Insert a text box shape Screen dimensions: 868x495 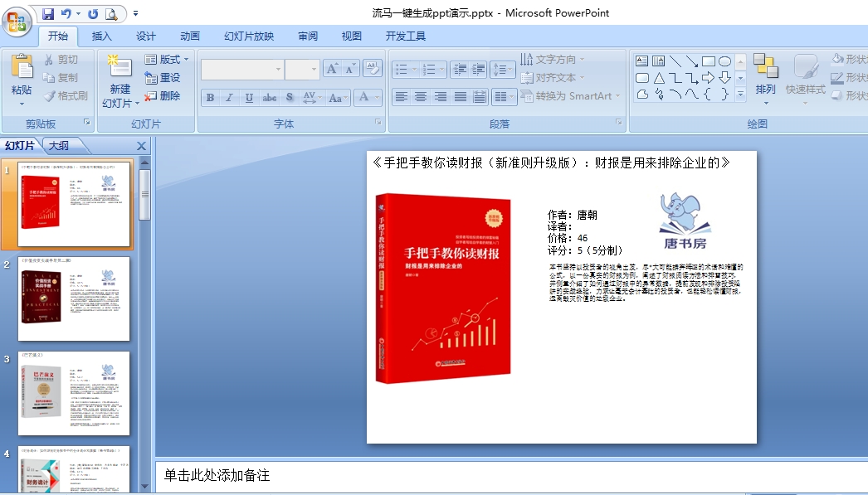click(x=641, y=61)
